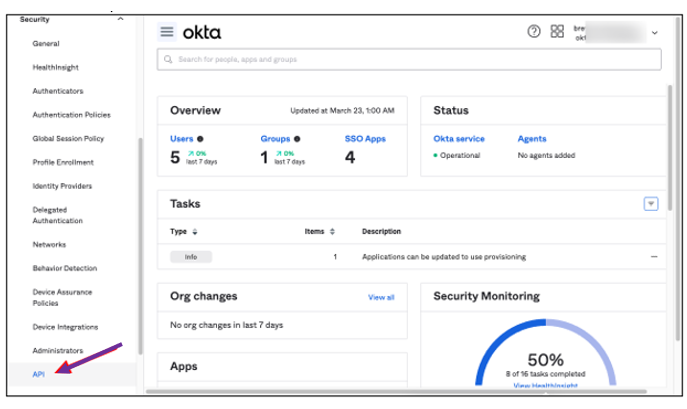Open the apps grid icon
687x409 pixels.
(x=557, y=32)
